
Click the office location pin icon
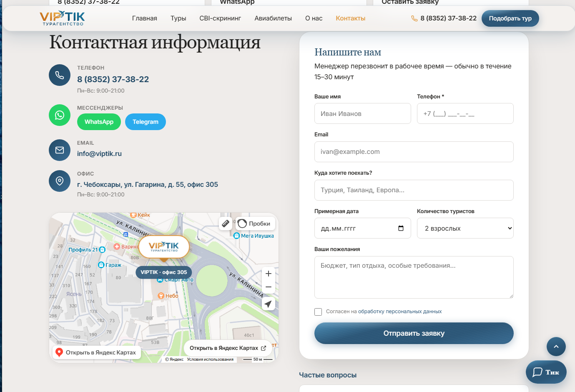click(60, 181)
